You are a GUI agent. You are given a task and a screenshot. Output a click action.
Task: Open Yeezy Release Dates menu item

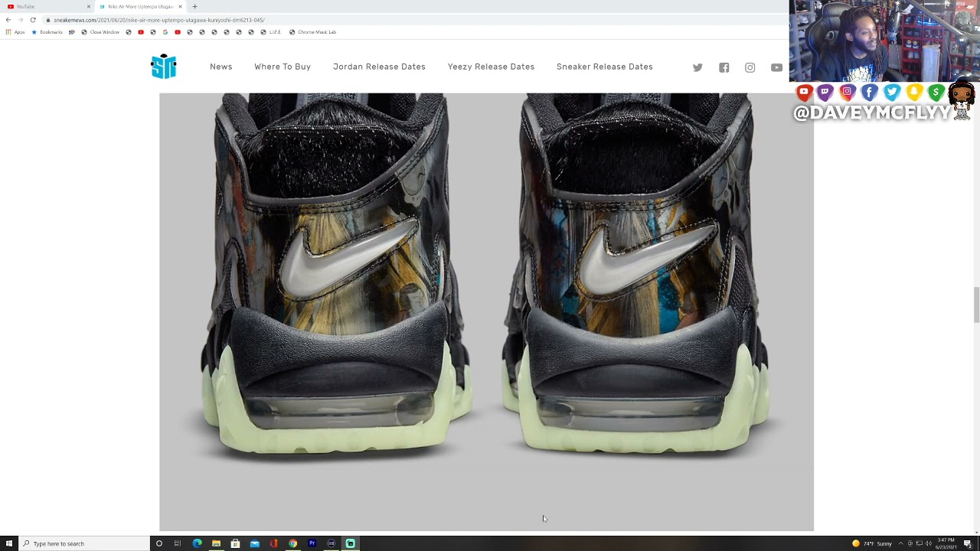click(x=491, y=67)
